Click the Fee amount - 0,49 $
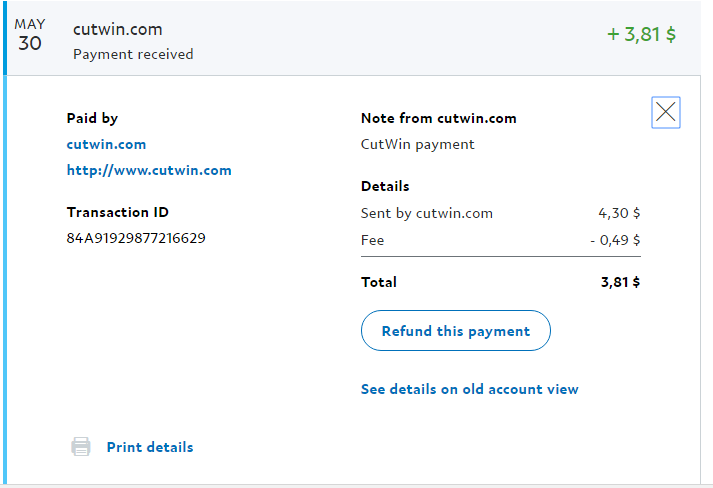The width and height of the screenshot is (713, 488). [615, 240]
